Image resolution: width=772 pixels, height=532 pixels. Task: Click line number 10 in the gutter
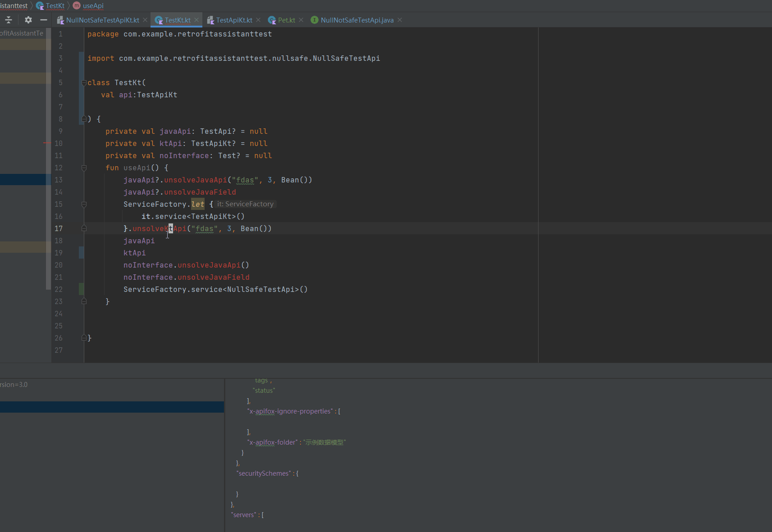59,143
